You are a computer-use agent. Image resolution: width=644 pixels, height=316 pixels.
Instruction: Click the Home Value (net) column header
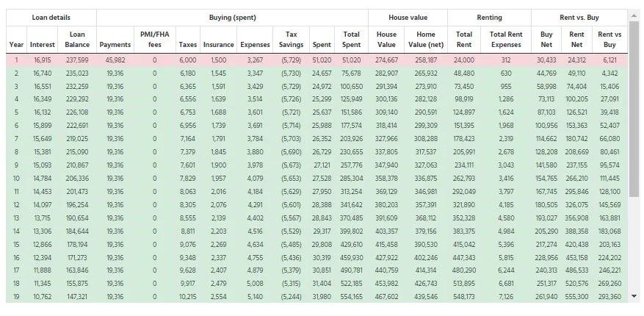426,40
